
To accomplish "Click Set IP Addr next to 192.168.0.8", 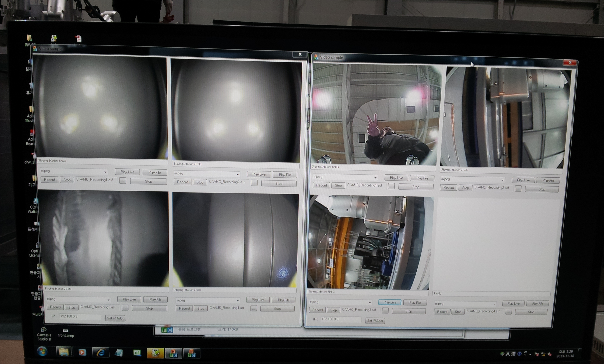I will 115,318.
